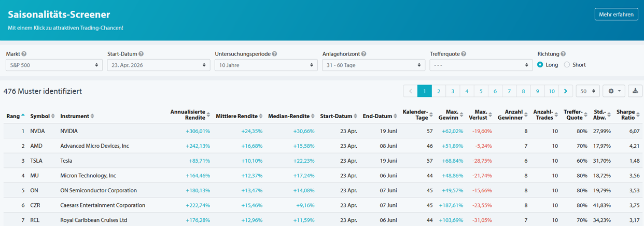
Task: Sort by the Symbol column
Action: point(41,116)
